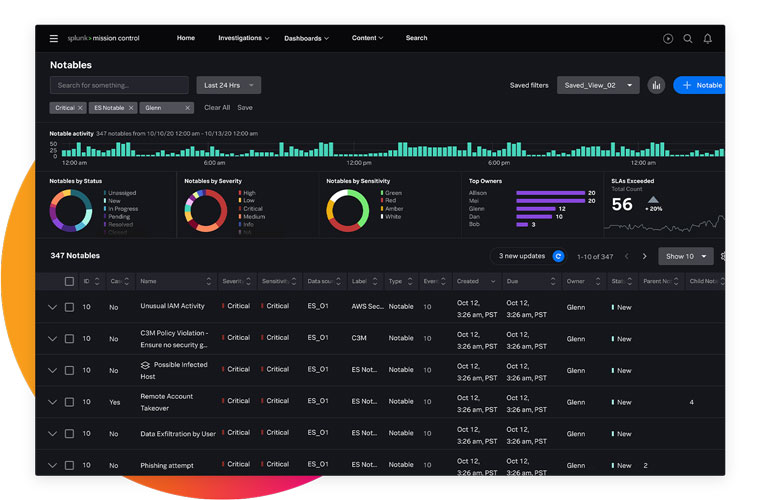Check the Phishing attempt row
This screenshot has height=500, width=760.
tap(69, 465)
